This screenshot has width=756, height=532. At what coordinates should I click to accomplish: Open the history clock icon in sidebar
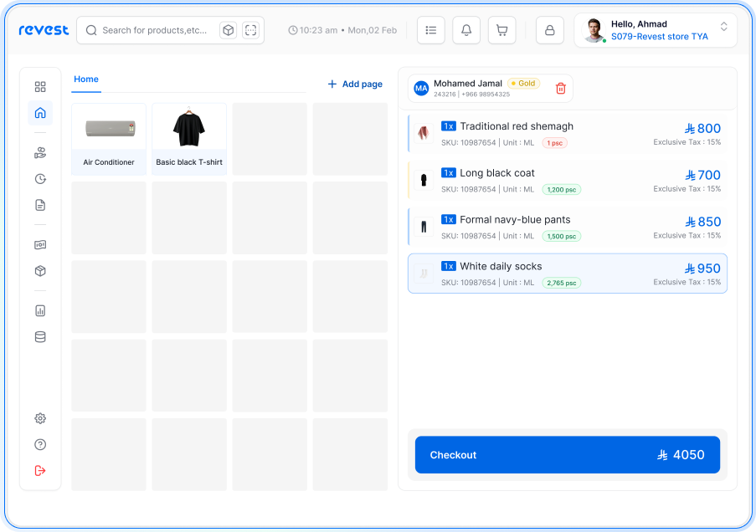click(x=40, y=179)
